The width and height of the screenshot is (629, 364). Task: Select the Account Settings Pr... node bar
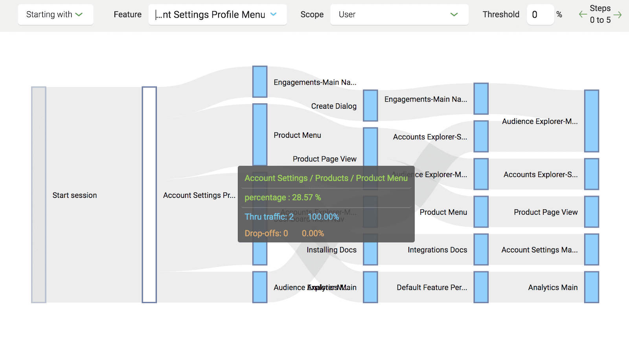click(149, 195)
